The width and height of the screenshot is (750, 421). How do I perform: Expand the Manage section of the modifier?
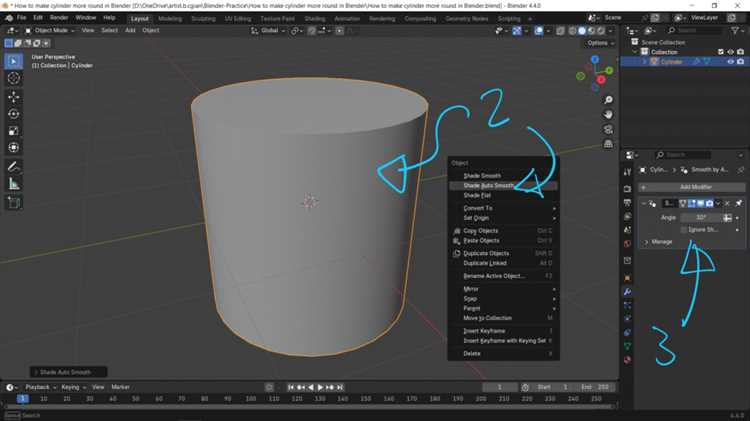click(x=646, y=242)
